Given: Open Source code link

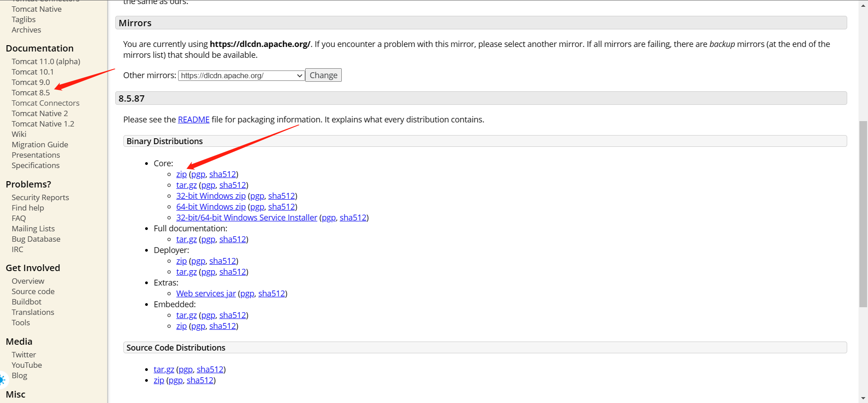Looking at the screenshot, I should click(33, 291).
